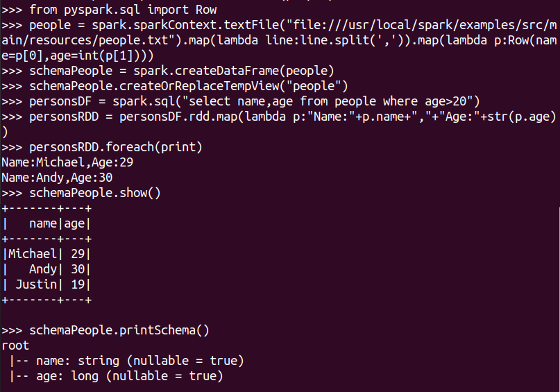Click the 'age: long (nullable = true)' line

click(x=116, y=376)
